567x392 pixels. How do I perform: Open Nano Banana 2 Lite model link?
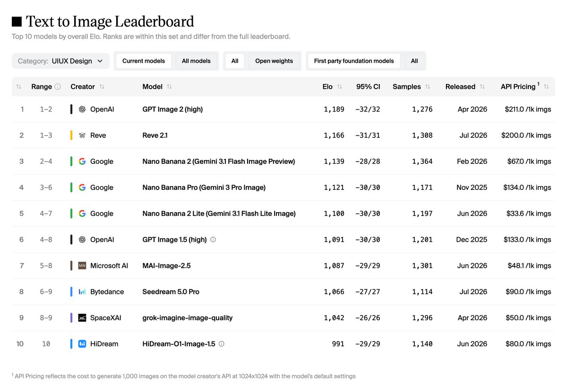coord(219,213)
